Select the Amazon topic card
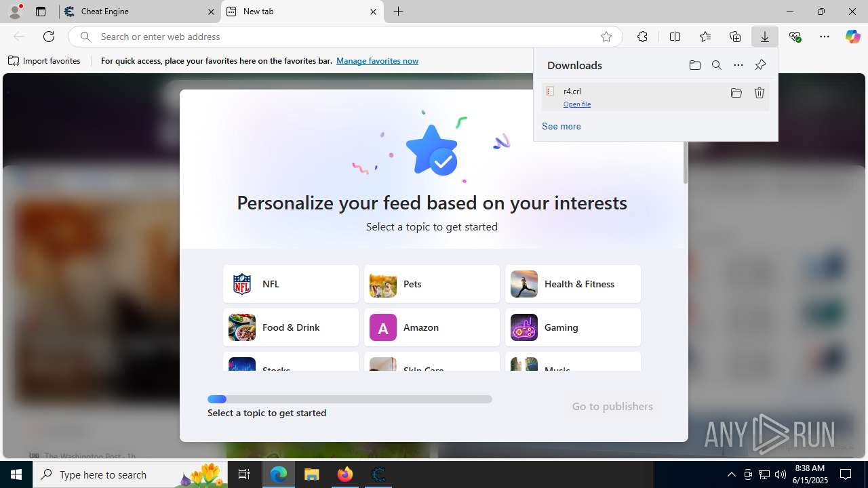 click(x=432, y=327)
